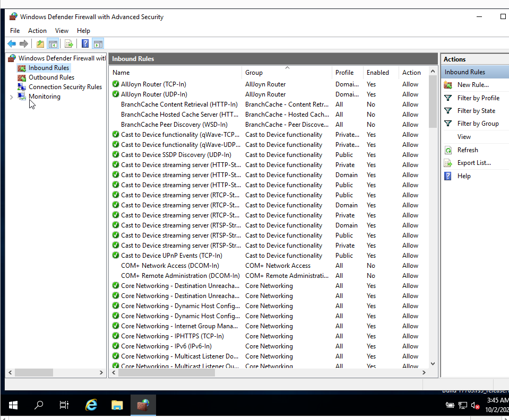
Task: Select Outbound Rules in the tree
Action: [51, 77]
